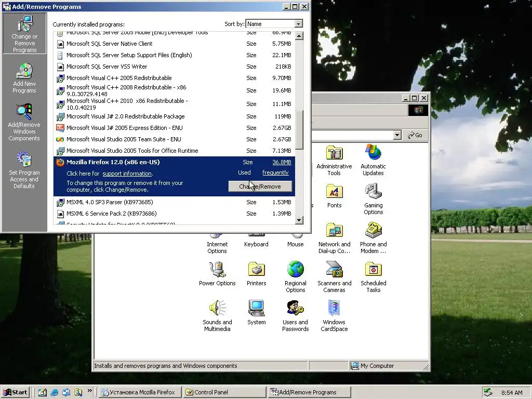Expand Control Panel address bar dropdown
This screenshot has width=532, height=399.
click(x=397, y=135)
